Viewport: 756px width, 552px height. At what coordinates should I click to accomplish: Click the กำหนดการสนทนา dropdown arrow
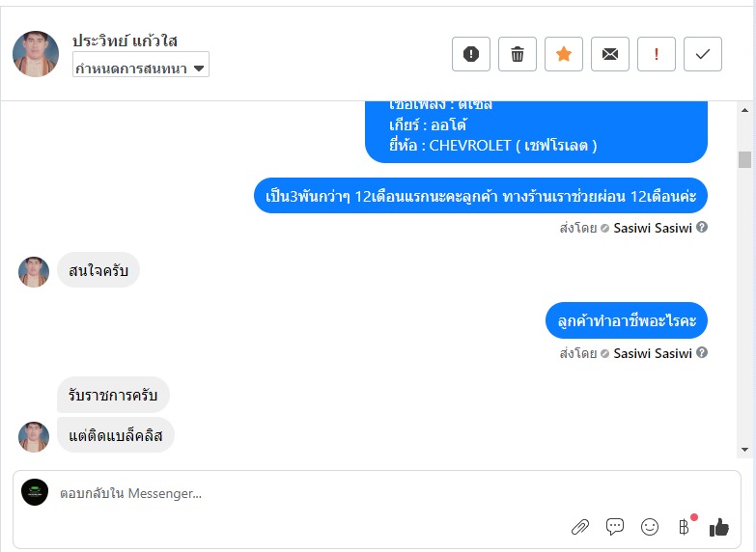coord(199,68)
